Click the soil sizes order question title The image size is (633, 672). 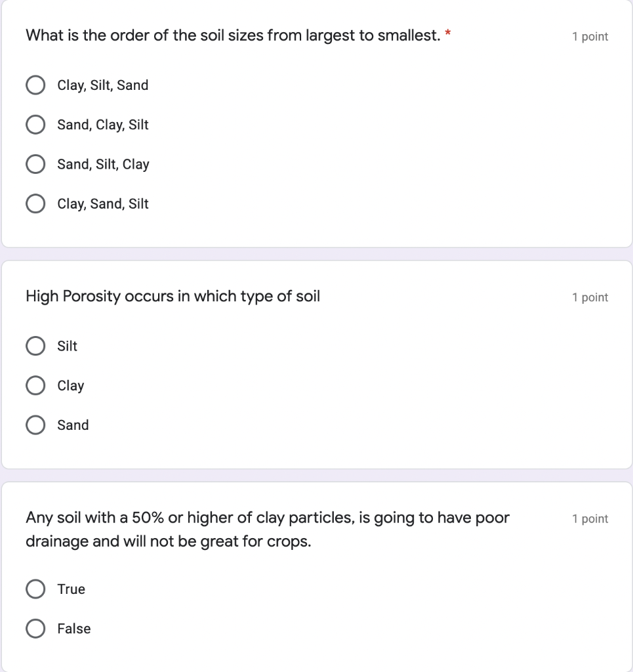coord(232,36)
